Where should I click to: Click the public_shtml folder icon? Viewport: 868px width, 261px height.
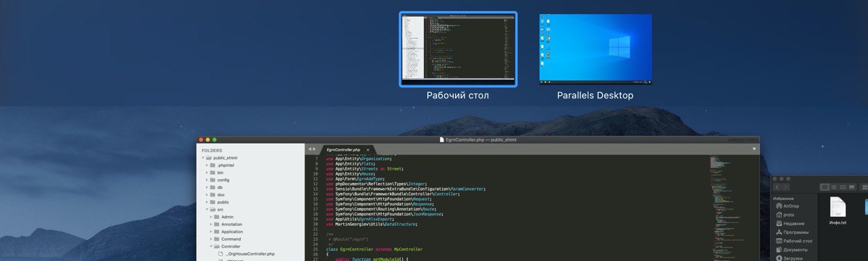pyautogui.click(x=209, y=157)
